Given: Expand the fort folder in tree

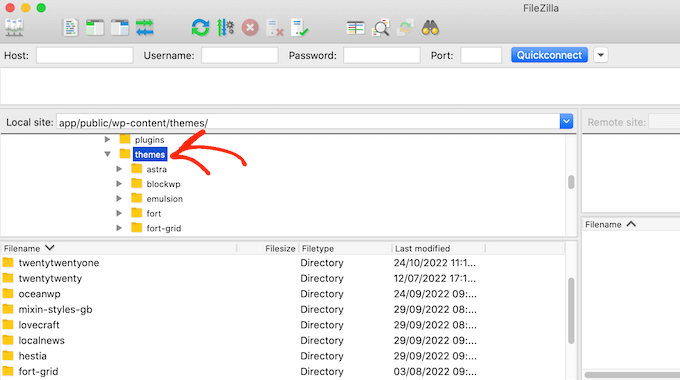Looking at the screenshot, I should [119, 213].
